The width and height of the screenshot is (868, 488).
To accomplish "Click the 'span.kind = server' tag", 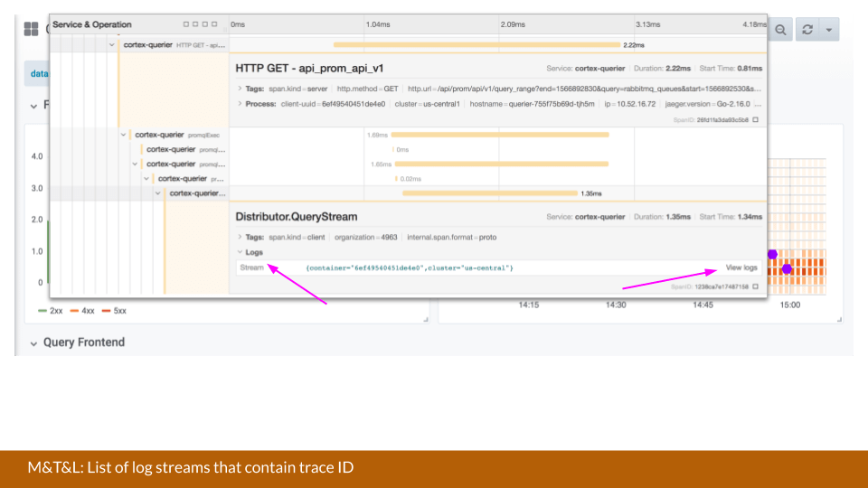I will click(297, 89).
